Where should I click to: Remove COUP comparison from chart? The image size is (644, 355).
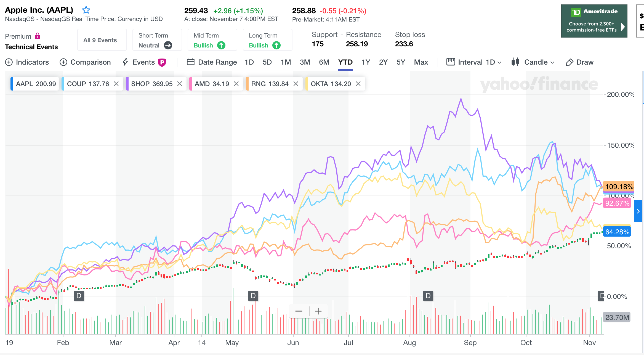116,84
